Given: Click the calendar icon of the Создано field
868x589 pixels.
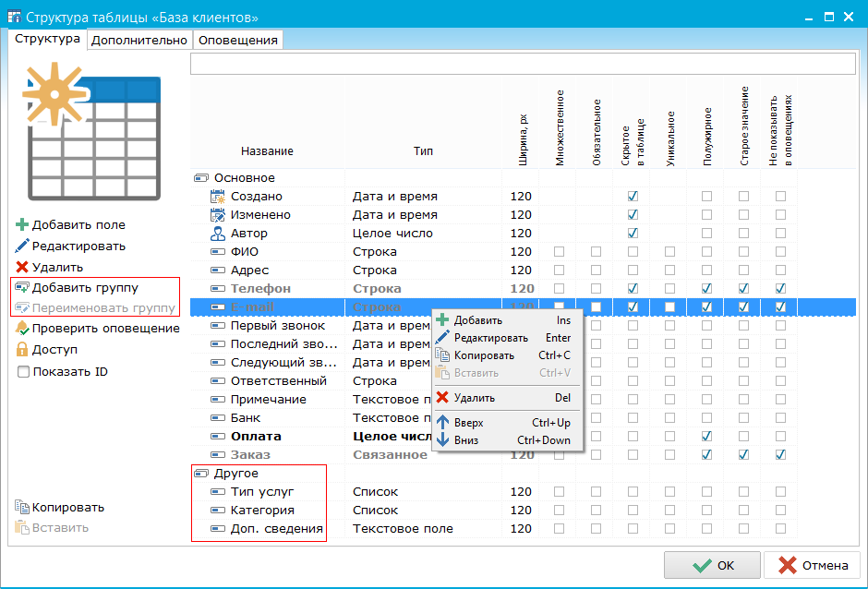Looking at the screenshot, I should 218,197.
